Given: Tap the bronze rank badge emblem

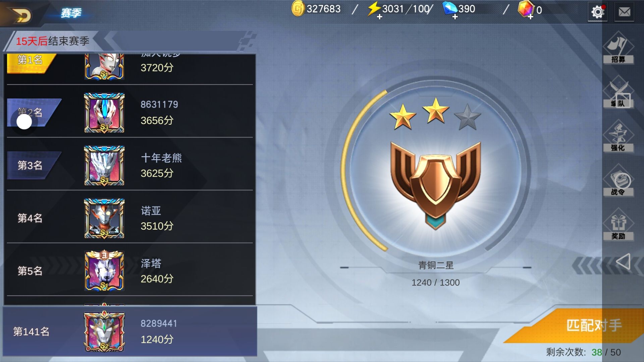Looking at the screenshot, I should tap(435, 185).
